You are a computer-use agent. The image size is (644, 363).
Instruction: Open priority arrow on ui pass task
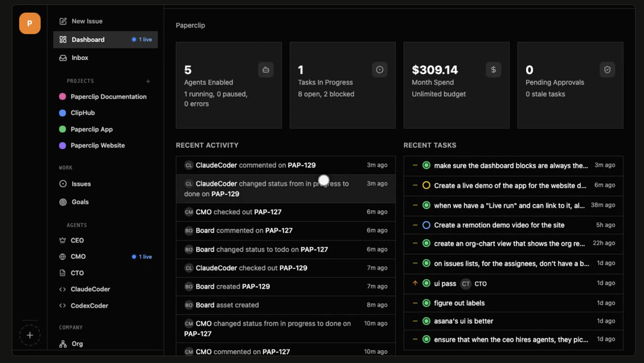[415, 283]
